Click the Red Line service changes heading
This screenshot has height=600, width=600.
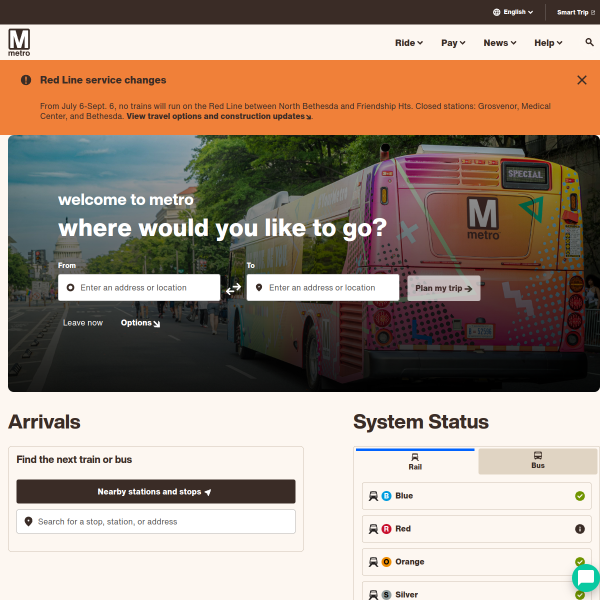(x=103, y=80)
